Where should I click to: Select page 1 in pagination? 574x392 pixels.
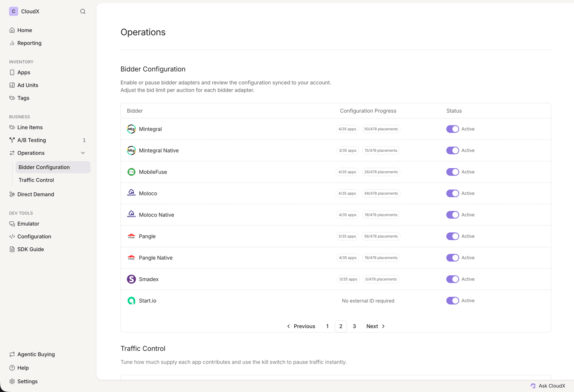coord(327,326)
